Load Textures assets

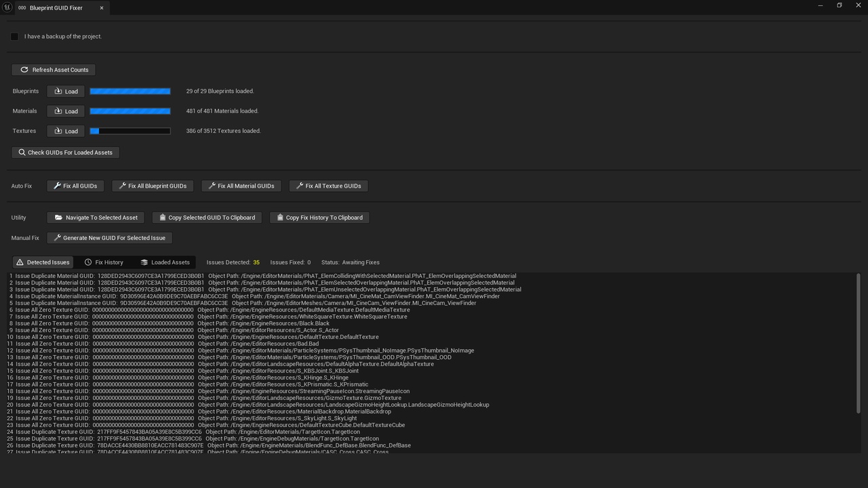coord(66,131)
